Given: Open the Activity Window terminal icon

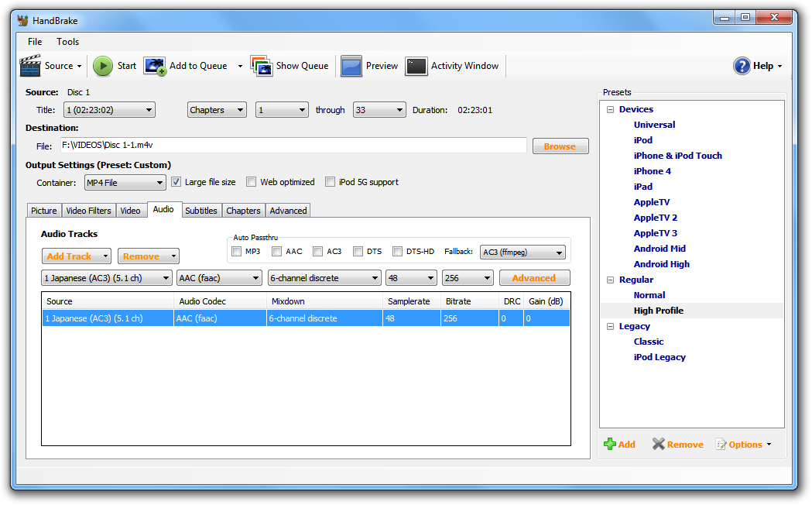Looking at the screenshot, I should [416, 67].
